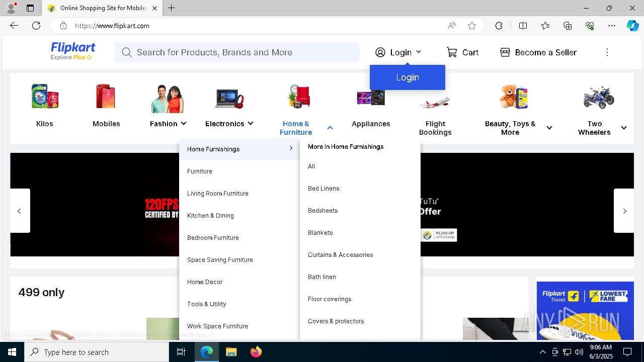The height and width of the screenshot is (362, 644).
Task: Open Firefox from the taskbar
Action: [x=256, y=352]
